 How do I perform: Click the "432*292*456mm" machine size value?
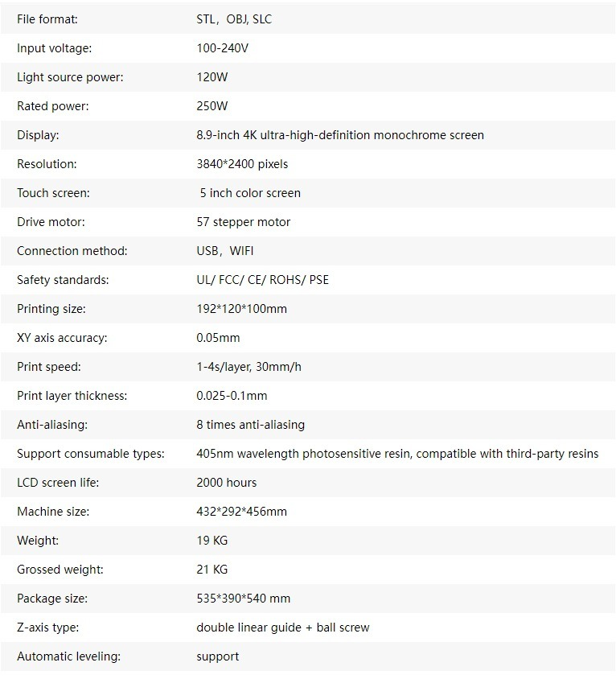click(241, 512)
